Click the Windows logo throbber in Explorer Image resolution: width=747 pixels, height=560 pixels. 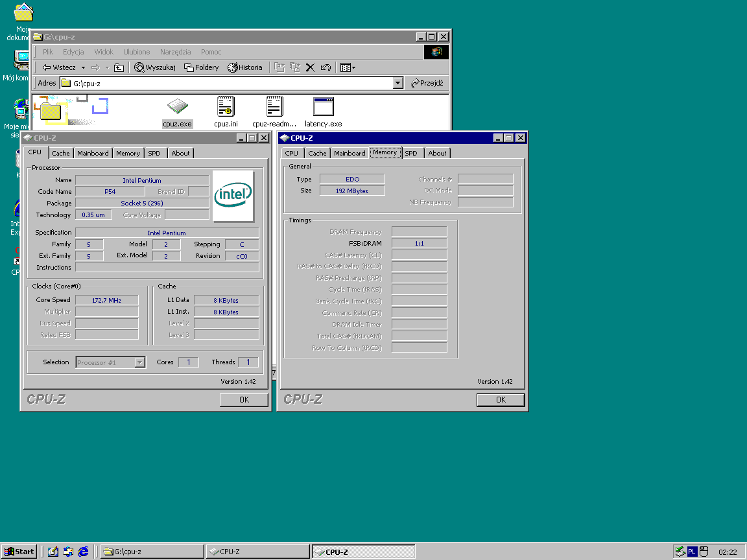click(x=436, y=52)
